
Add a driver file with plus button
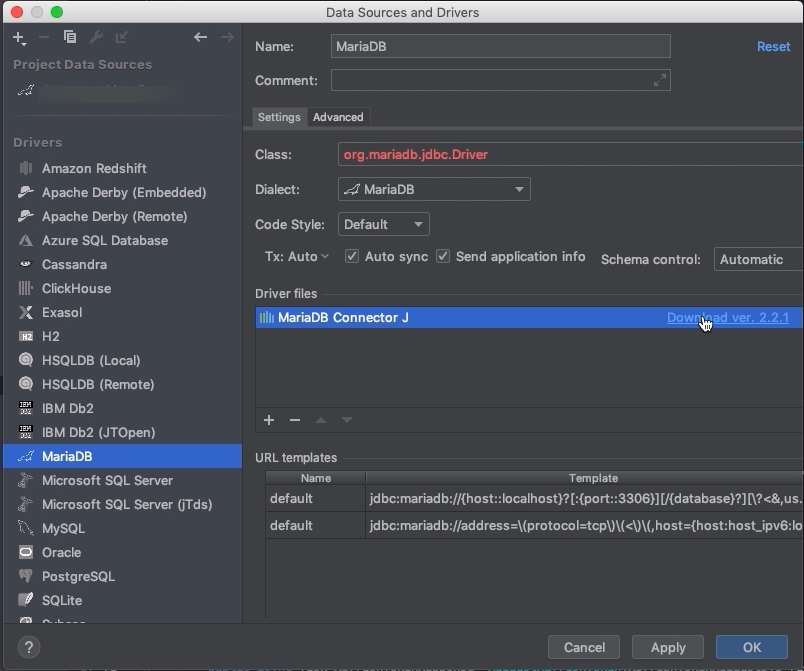(269, 420)
